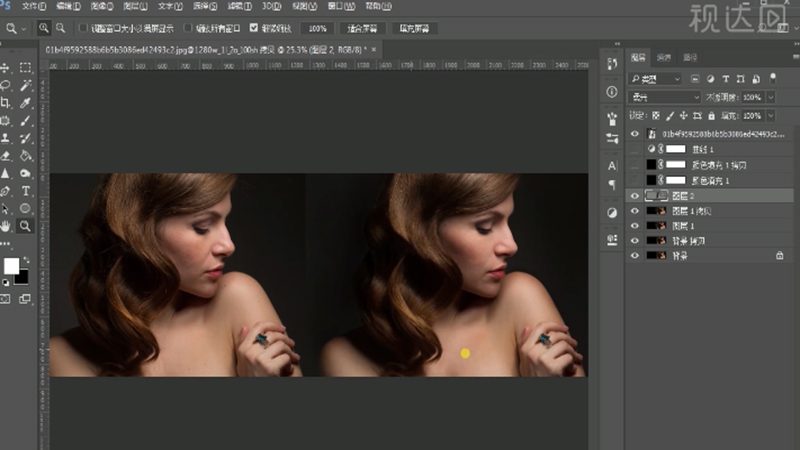Select the Lasso tool

[x=5, y=85]
